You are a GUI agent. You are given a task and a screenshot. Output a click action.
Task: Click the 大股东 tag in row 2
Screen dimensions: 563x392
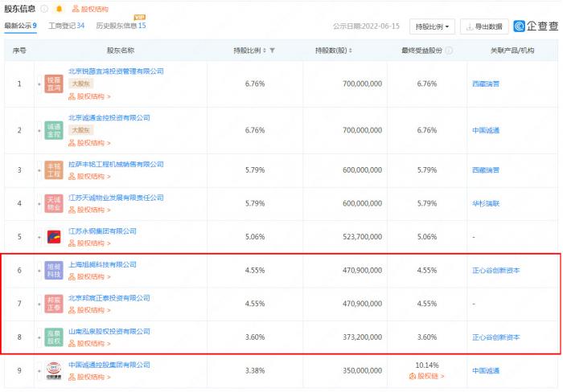80,130
